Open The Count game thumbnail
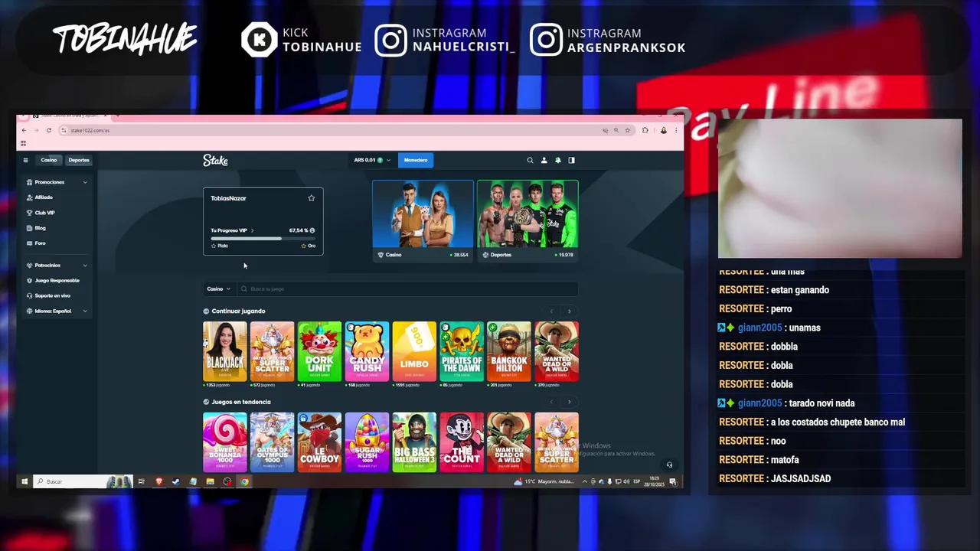980x551 pixels. click(462, 442)
